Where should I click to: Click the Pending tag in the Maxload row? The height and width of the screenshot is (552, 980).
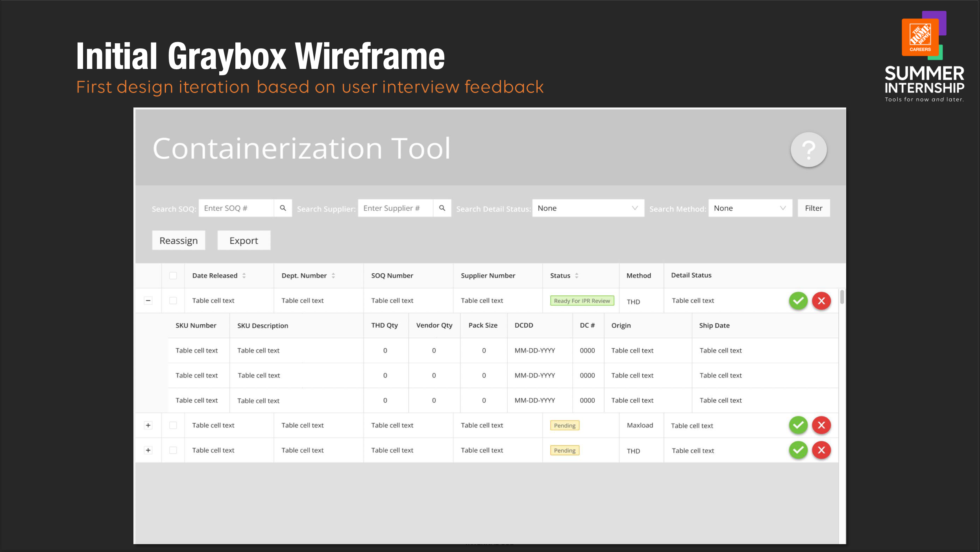coord(565,425)
